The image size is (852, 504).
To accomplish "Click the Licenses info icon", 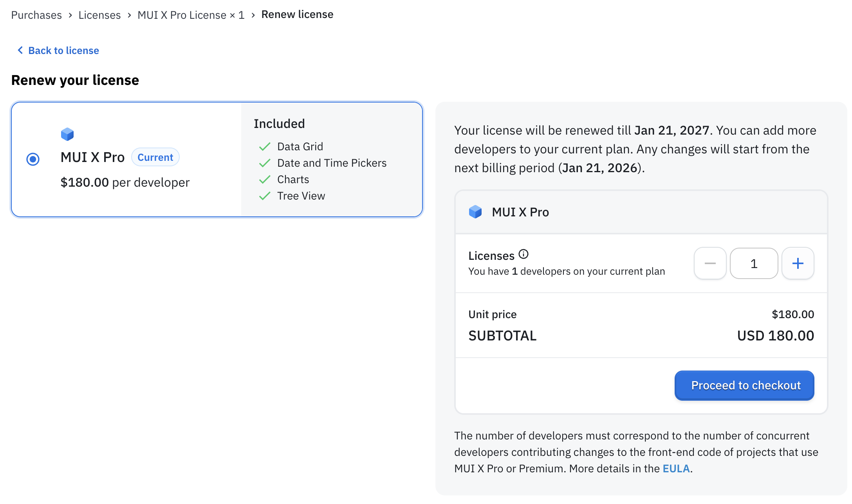I will (523, 254).
